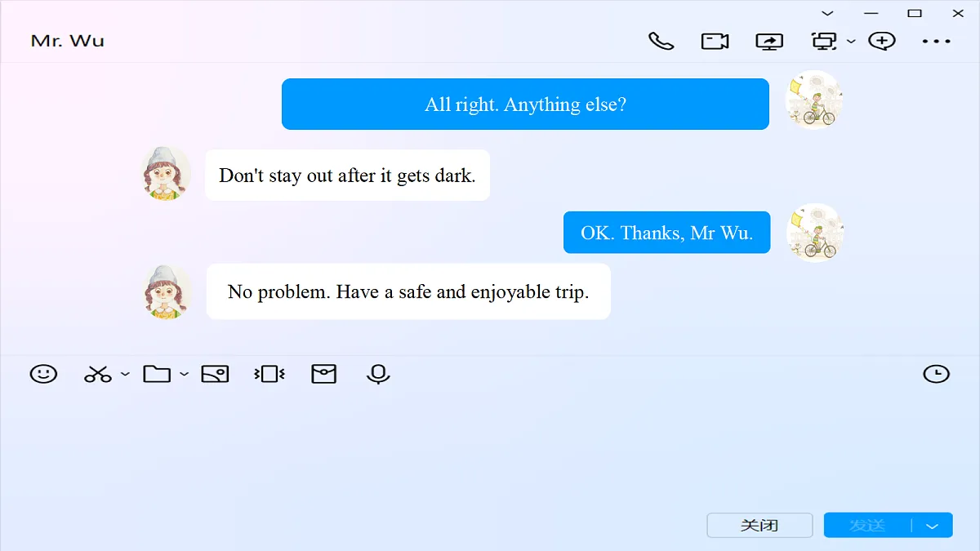The width and height of the screenshot is (980, 551).
Task: Close the chat window with X
Action: tap(958, 13)
